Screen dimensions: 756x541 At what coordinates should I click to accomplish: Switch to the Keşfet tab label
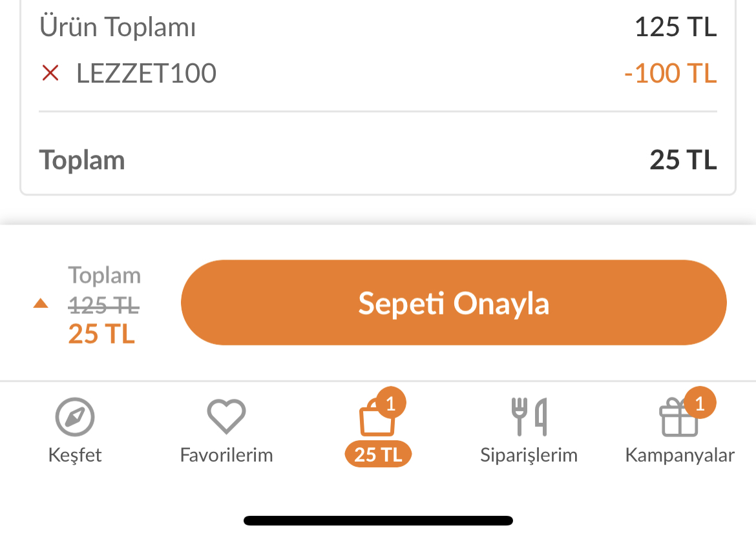(75, 455)
